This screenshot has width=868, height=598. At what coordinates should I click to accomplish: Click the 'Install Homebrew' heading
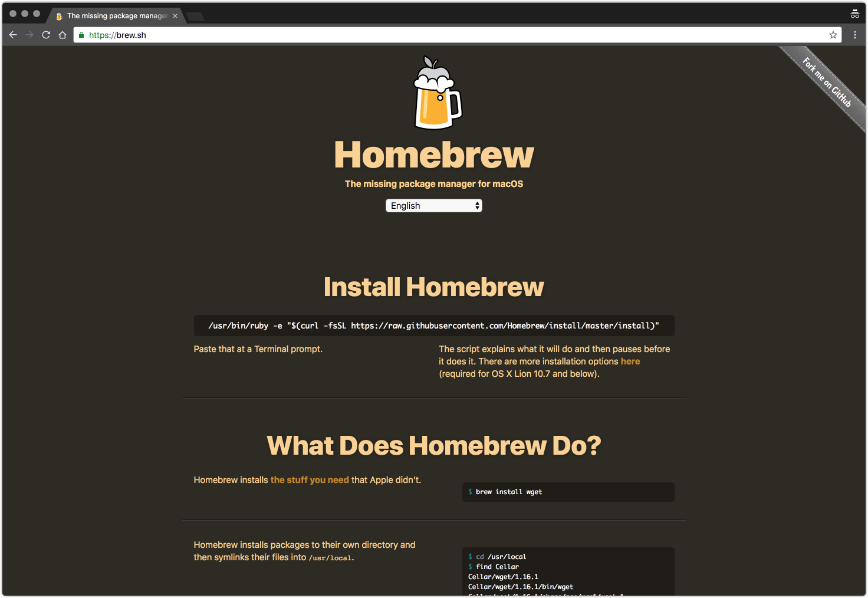pos(434,287)
